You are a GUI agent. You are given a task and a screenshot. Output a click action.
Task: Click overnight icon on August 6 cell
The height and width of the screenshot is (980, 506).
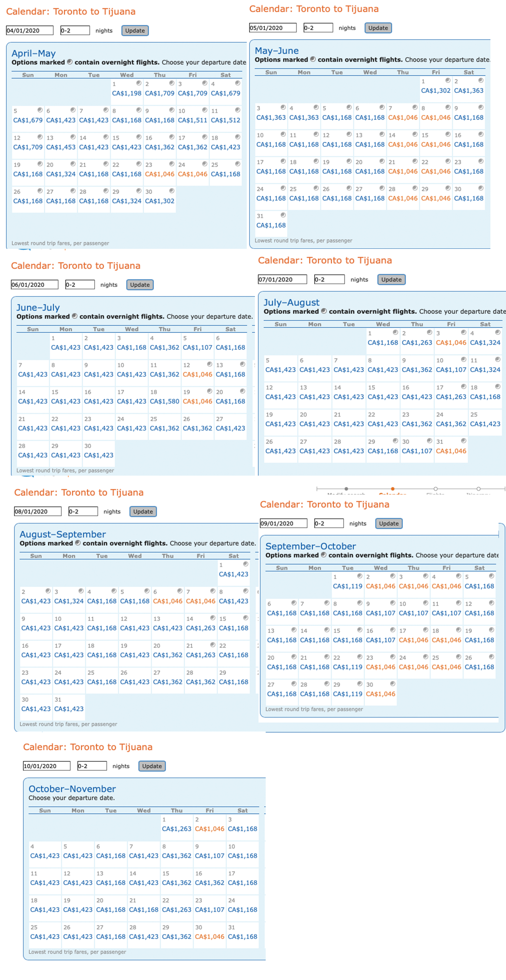click(x=180, y=591)
